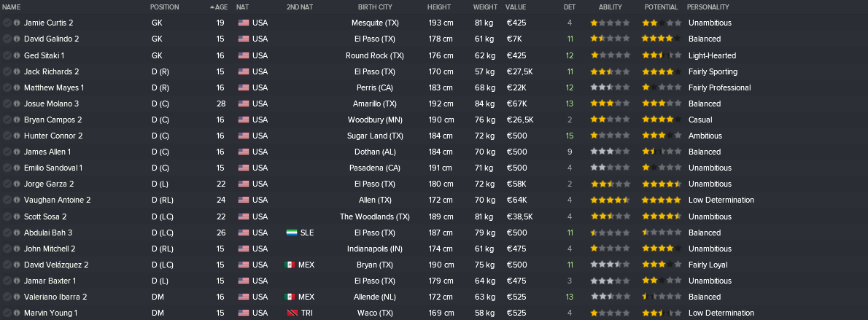Click Sierra Leone flag in Abdulai Bah row
The width and height of the screenshot is (868, 320).
point(292,233)
